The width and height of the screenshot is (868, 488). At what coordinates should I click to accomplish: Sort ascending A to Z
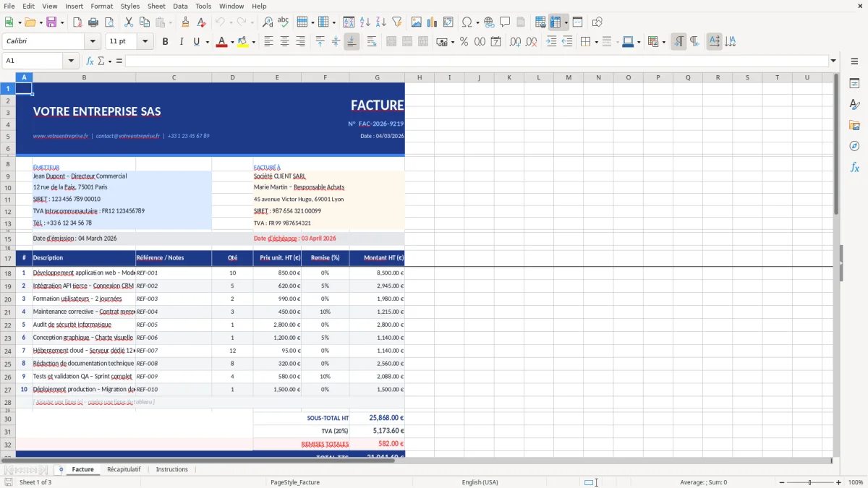click(x=365, y=22)
